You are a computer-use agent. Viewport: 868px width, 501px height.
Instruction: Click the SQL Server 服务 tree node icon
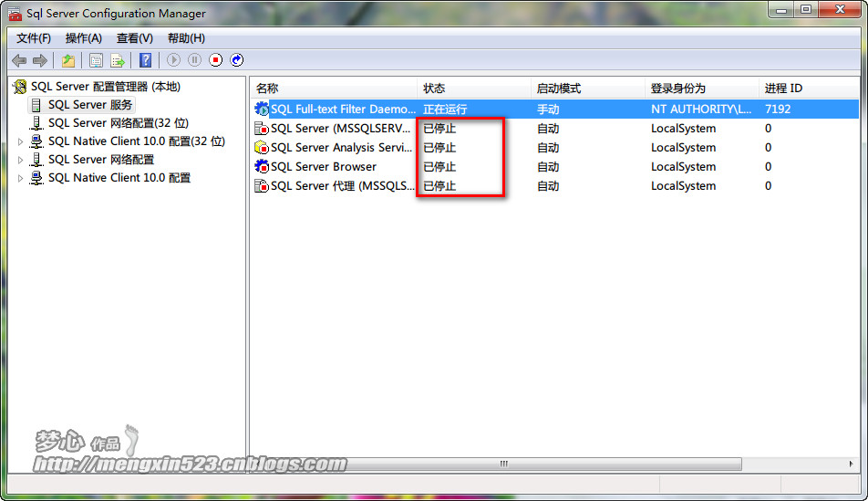point(36,105)
